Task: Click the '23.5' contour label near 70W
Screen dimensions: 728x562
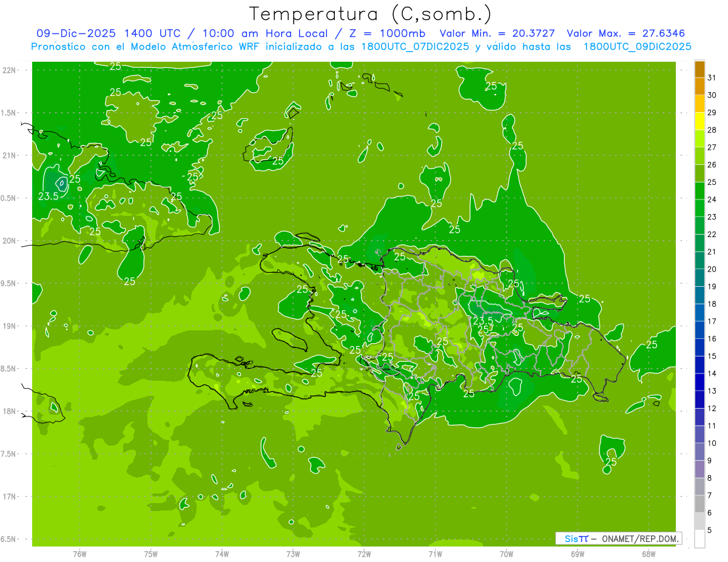Action: (484, 321)
